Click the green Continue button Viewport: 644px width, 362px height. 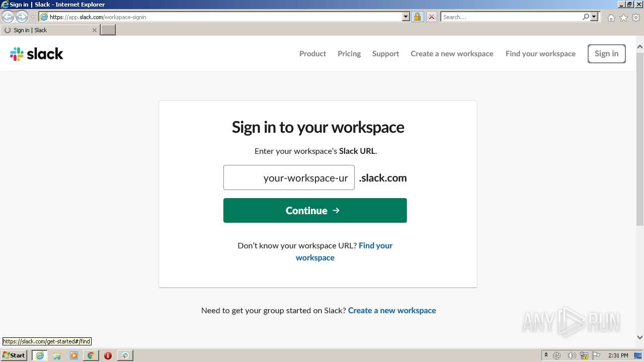(315, 210)
